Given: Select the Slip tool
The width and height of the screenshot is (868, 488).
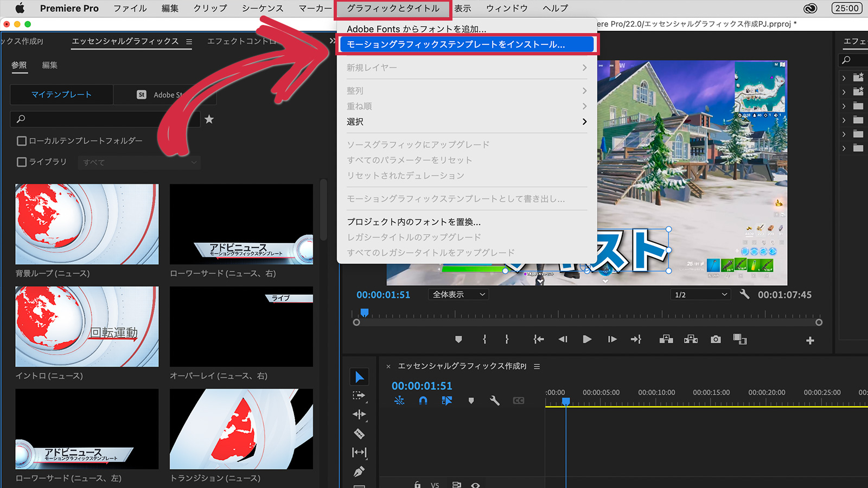Looking at the screenshot, I should [x=360, y=452].
